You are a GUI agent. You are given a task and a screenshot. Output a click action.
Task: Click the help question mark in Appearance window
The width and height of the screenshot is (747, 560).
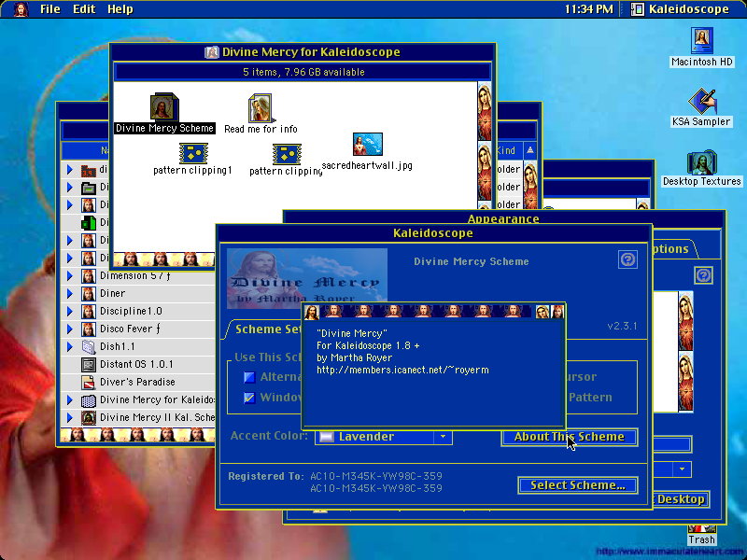click(x=703, y=275)
